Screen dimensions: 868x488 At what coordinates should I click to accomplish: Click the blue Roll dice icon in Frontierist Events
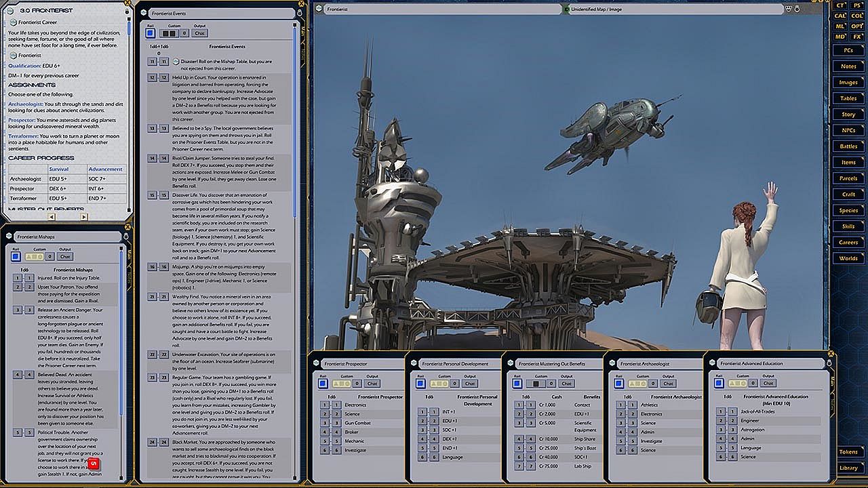coord(151,33)
